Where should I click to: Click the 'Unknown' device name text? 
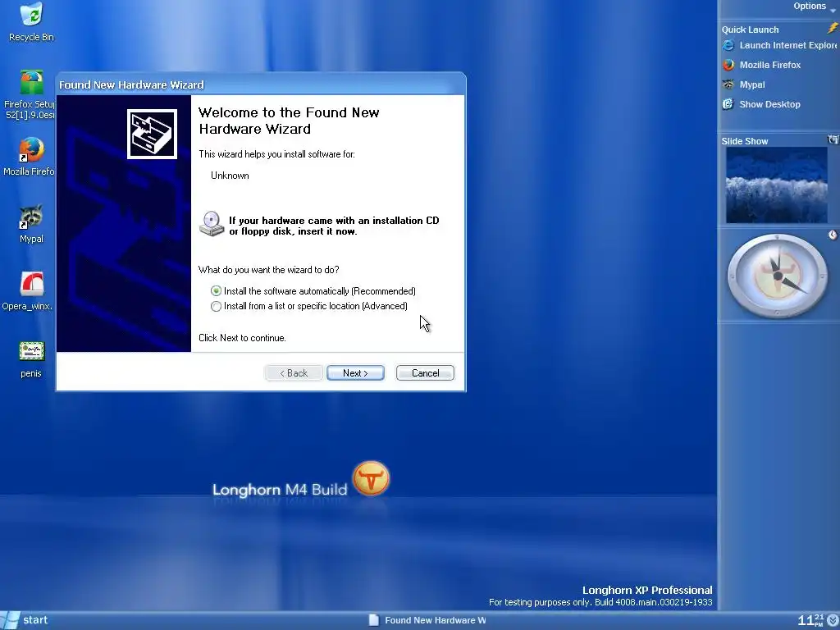230,176
